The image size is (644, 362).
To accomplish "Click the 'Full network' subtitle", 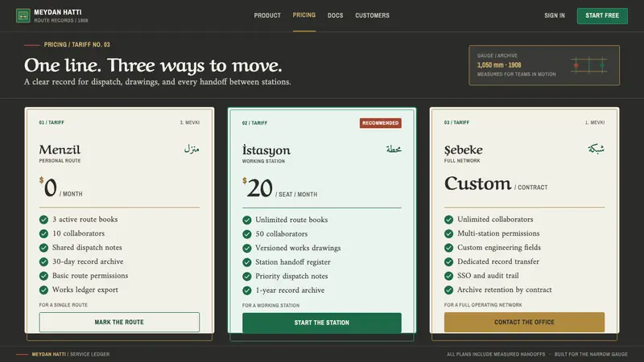I will [x=462, y=161].
